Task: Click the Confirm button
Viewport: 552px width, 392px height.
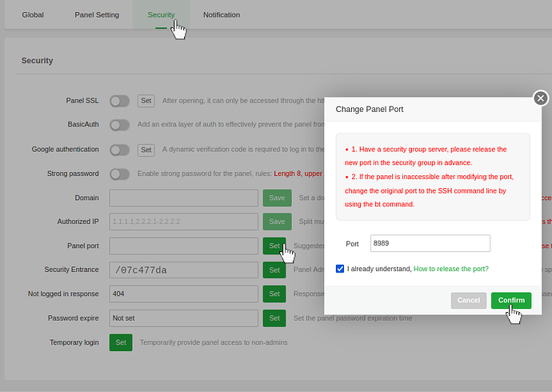Action: point(511,300)
